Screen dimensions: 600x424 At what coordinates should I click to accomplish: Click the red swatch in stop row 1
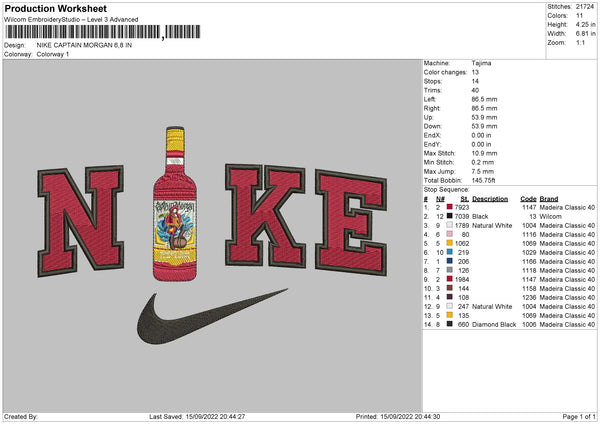(x=450, y=207)
